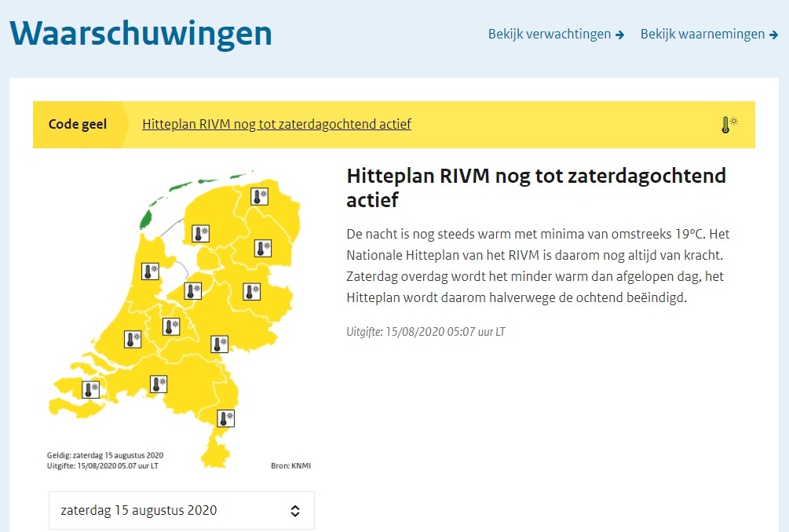
Task: Go to Bekijk waarnemingen
Action: (709, 35)
